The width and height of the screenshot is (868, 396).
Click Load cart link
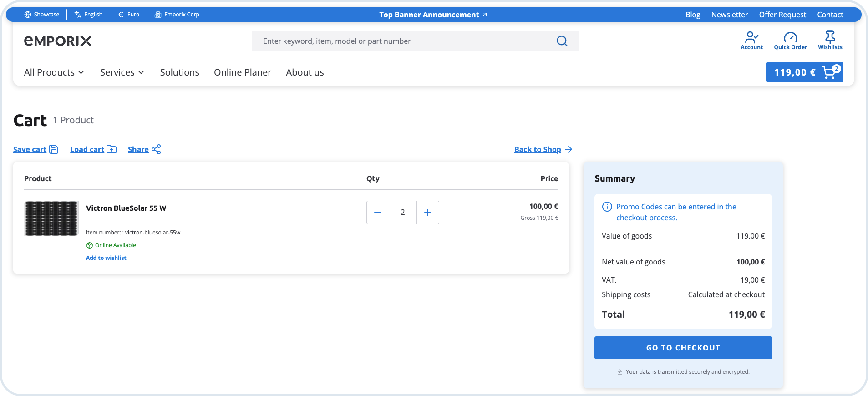click(93, 149)
